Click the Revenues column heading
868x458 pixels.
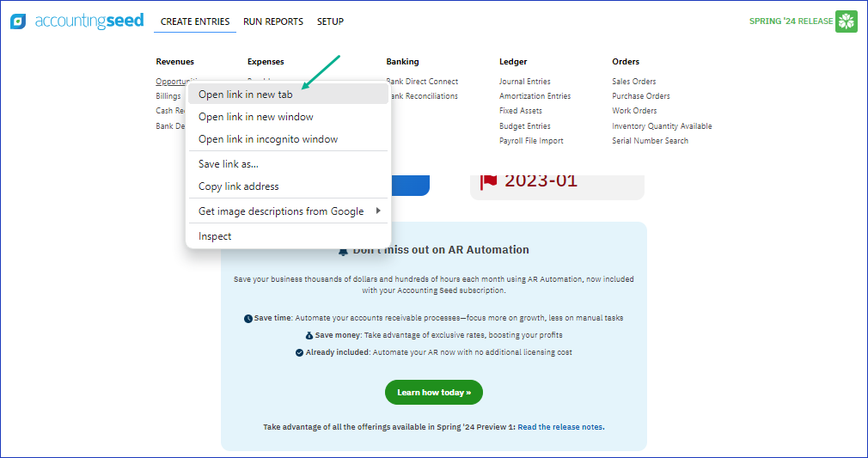(175, 62)
